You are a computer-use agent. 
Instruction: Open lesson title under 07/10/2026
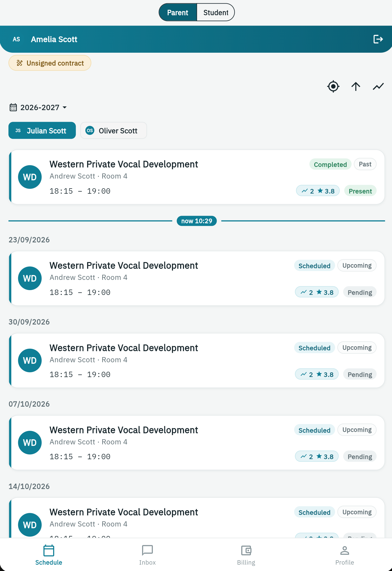click(124, 430)
